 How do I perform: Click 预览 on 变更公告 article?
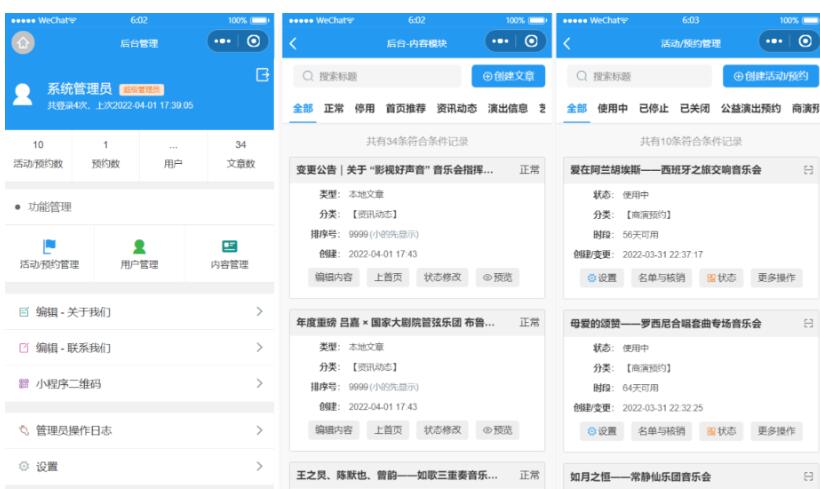497,277
